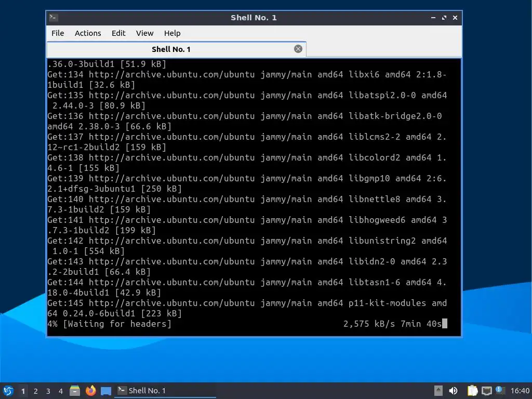
Task: Open the volume control tray icon
Action: click(453, 391)
